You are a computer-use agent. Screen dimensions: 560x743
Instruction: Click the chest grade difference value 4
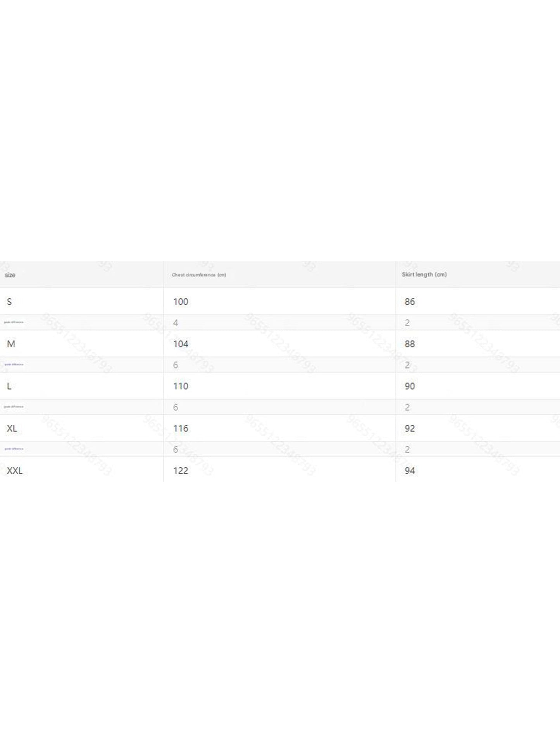[176, 323]
